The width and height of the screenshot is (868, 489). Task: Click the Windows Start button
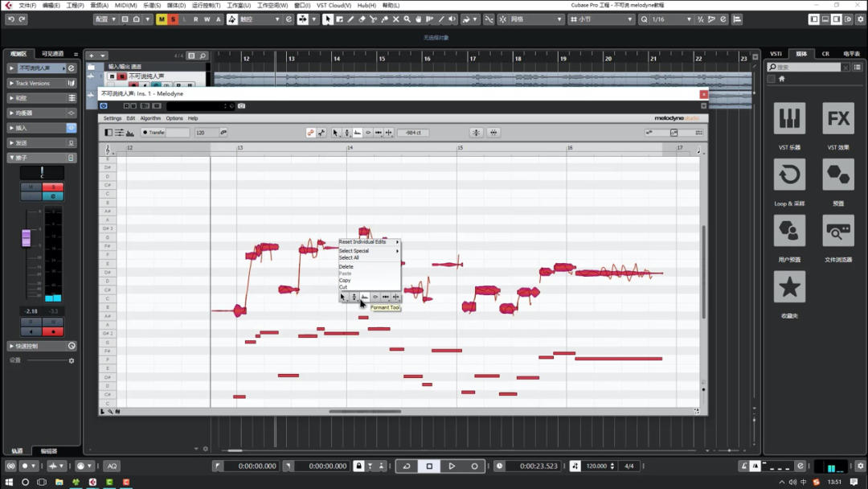click(9, 483)
